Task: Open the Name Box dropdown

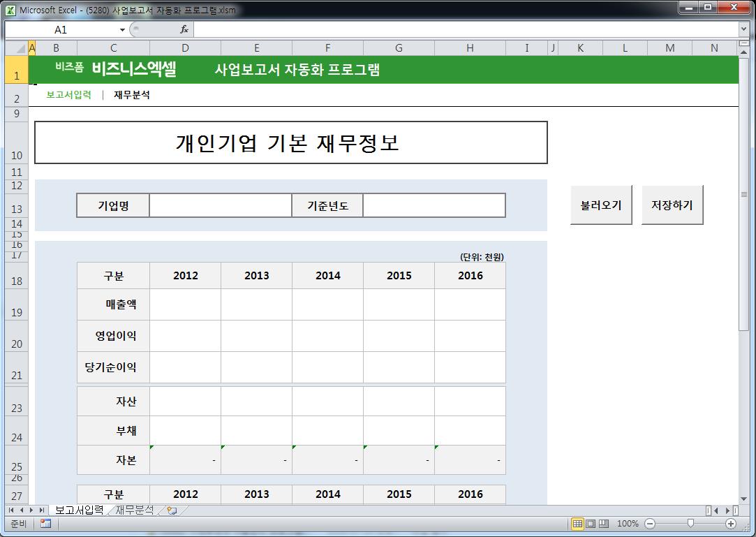Action: point(122,30)
